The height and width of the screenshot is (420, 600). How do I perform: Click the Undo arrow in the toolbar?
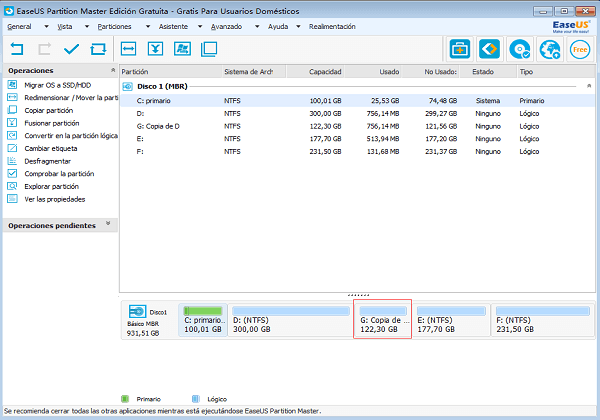[17, 47]
